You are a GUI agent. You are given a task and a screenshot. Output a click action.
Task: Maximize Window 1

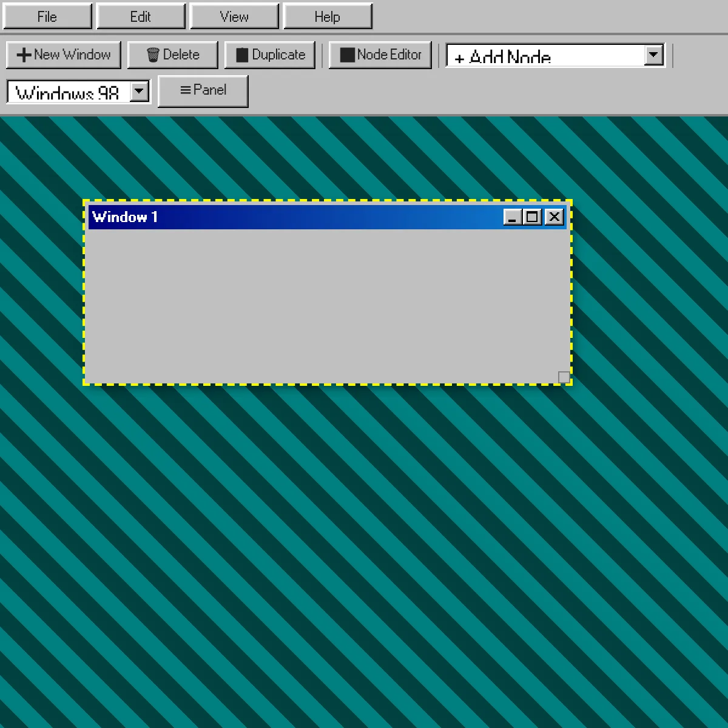click(532, 217)
